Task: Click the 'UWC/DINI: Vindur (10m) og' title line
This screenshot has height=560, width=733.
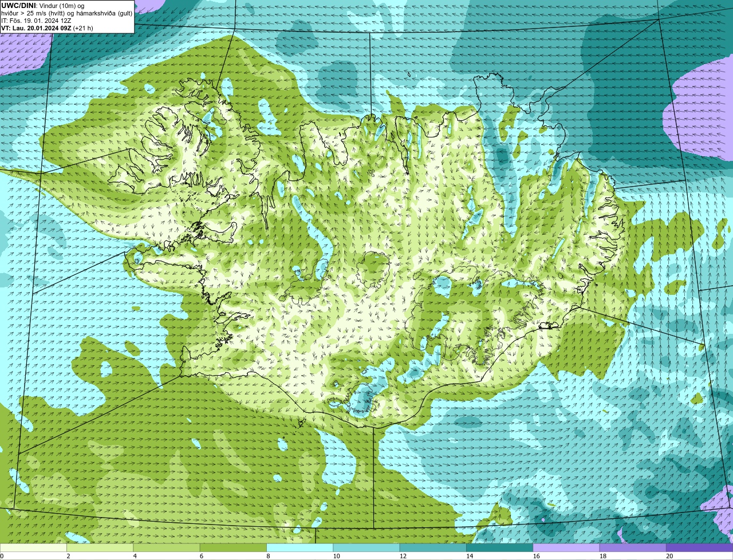Action: pos(43,5)
